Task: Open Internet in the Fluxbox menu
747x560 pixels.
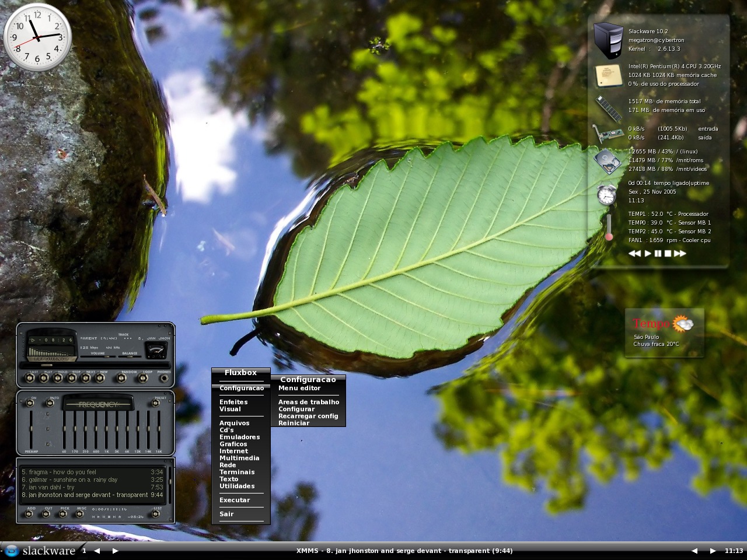Action: point(233,451)
